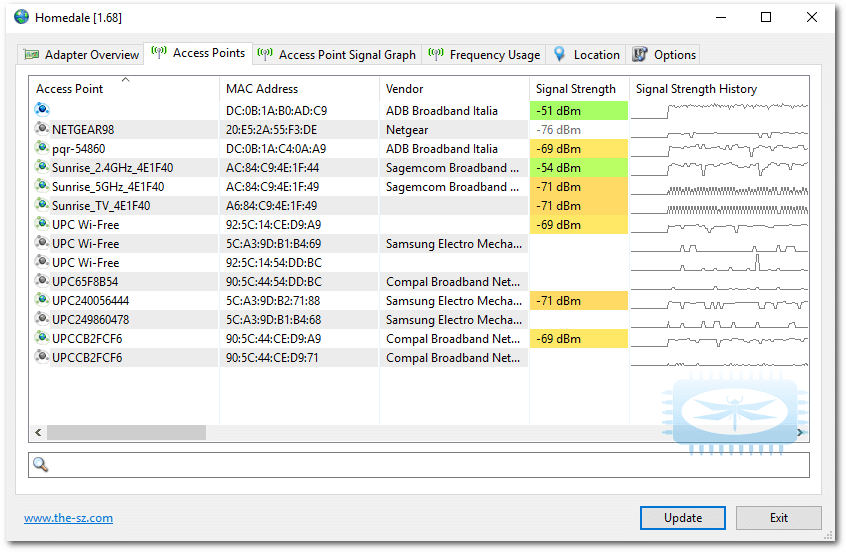Image resolution: width=846 pixels, height=552 pixels.
Task: Click the -69 dBm cell for pqr-54860
Action: [x=579, y=149]
